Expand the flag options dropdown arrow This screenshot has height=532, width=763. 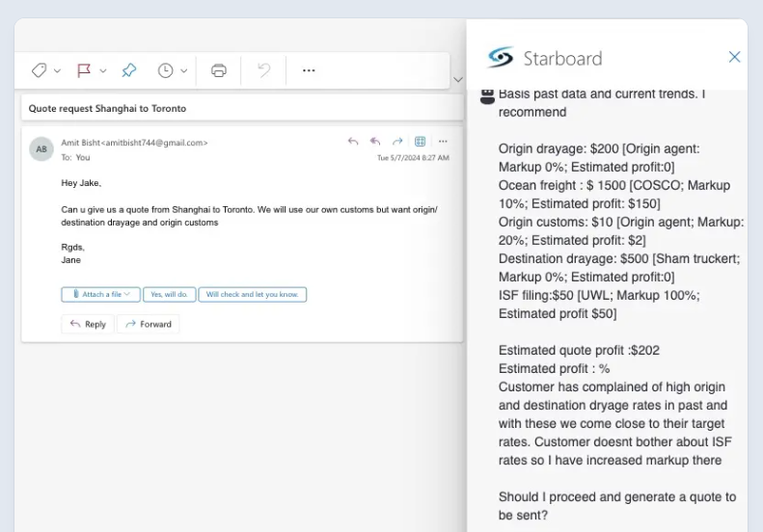point(103,71)
